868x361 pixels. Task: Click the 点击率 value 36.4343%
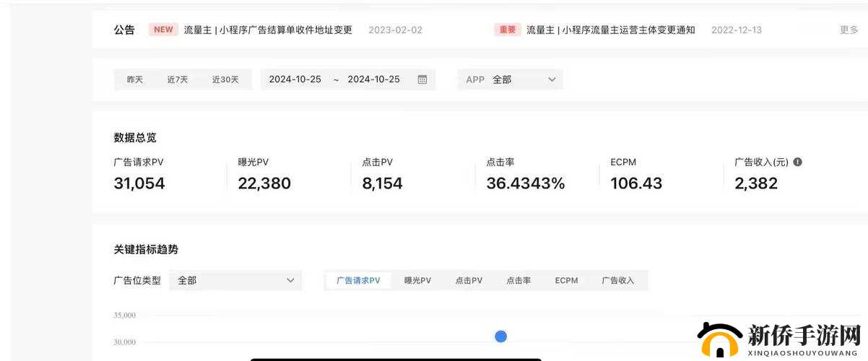[526, 183]
